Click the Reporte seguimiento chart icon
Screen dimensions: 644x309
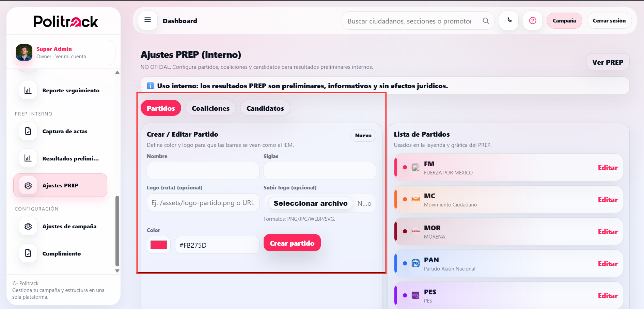pos(28,90)
